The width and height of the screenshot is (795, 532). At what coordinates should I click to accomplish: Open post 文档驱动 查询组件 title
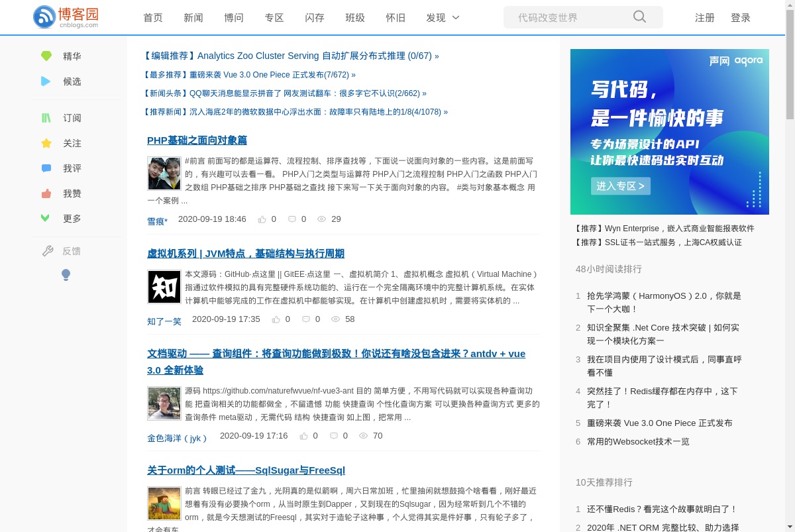pos(336,362)
